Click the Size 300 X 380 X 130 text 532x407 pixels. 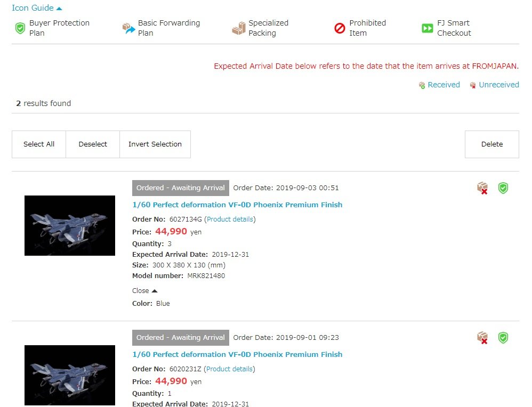tap(179, 265)
